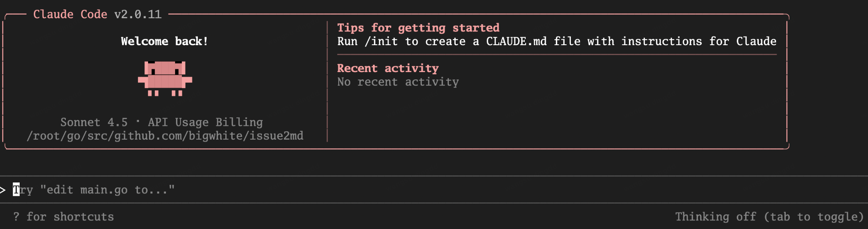
Task: Click the "Tips for getting started" heading
Action: [418, 28]
